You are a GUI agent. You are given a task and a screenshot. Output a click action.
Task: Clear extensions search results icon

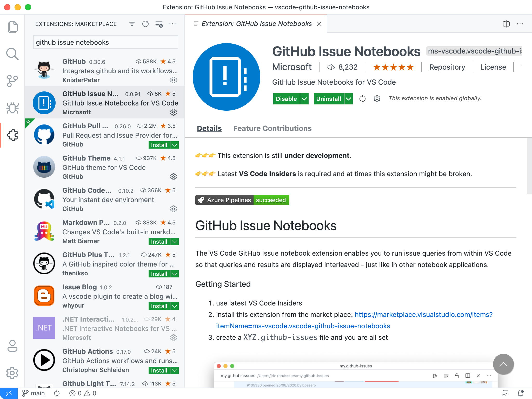(159, 24)
